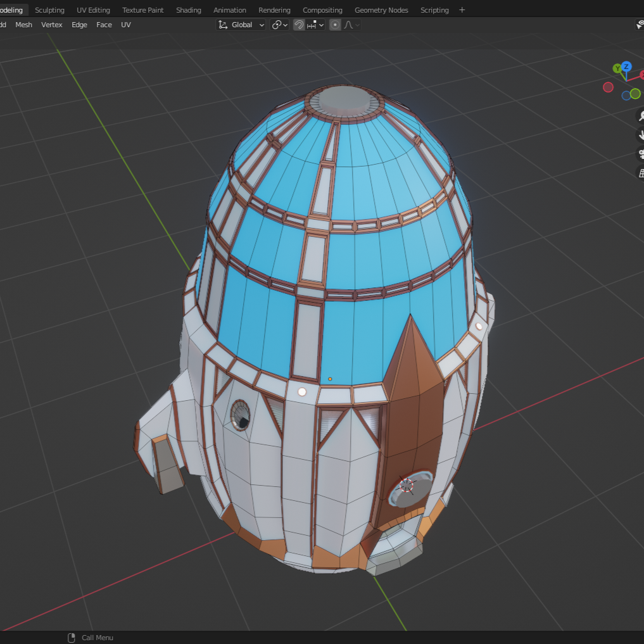This screenshot has height=644, width=644.
Task: Open the snapping options dropdown
Action: (x=315, y=25)
